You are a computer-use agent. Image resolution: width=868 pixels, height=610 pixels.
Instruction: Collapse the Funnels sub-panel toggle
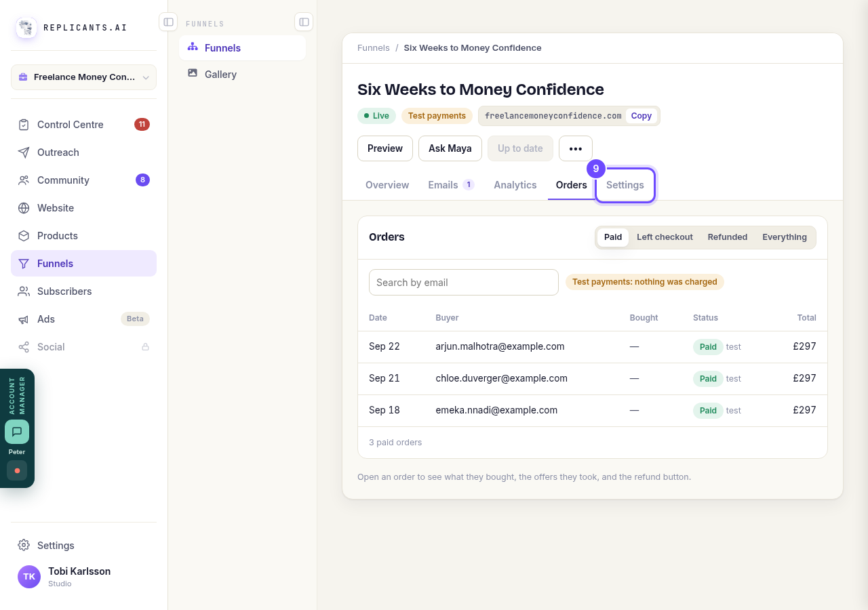point(304,22)
